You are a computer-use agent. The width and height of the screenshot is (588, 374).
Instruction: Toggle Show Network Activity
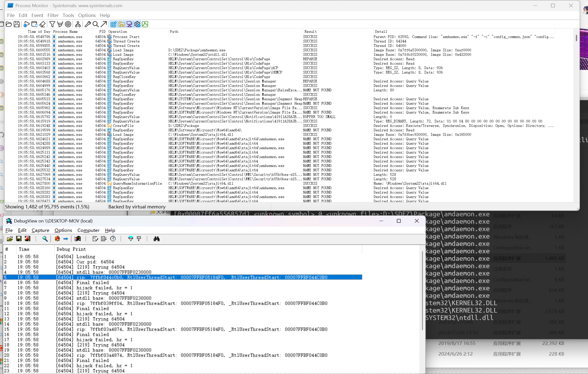[129, 24]
